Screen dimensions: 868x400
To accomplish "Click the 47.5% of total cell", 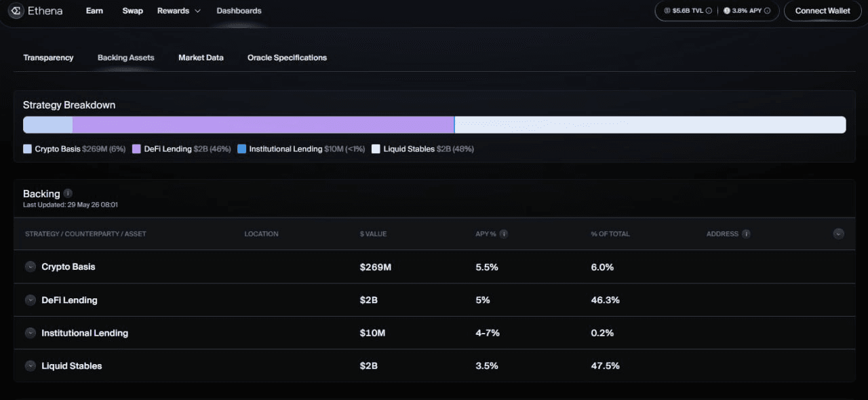I will 605,366.
